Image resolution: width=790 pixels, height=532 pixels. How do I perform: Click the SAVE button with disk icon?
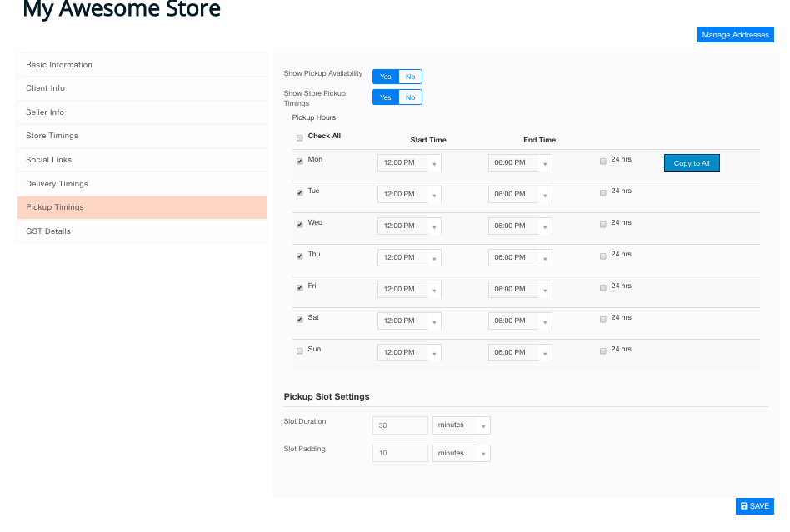click(x=754, y=506)
